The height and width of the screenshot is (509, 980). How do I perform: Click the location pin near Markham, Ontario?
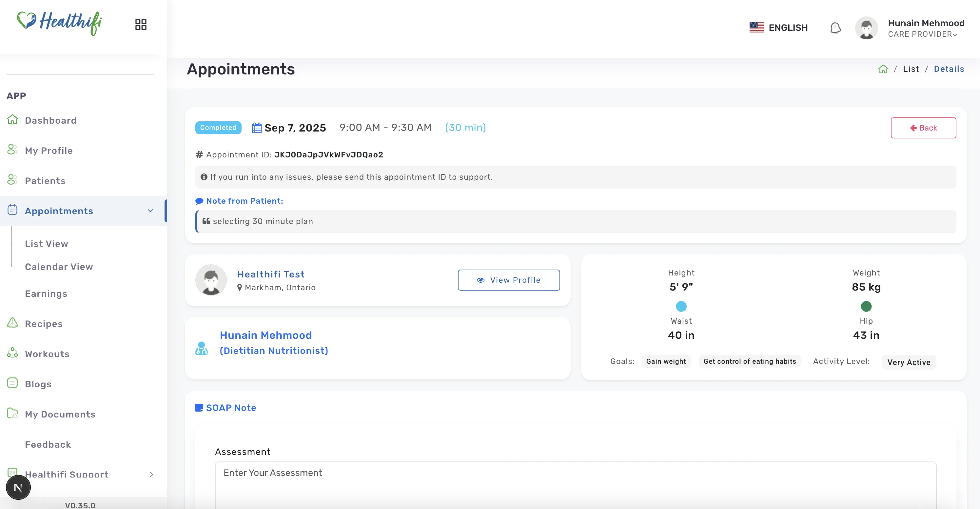click(x=240, y=287)
